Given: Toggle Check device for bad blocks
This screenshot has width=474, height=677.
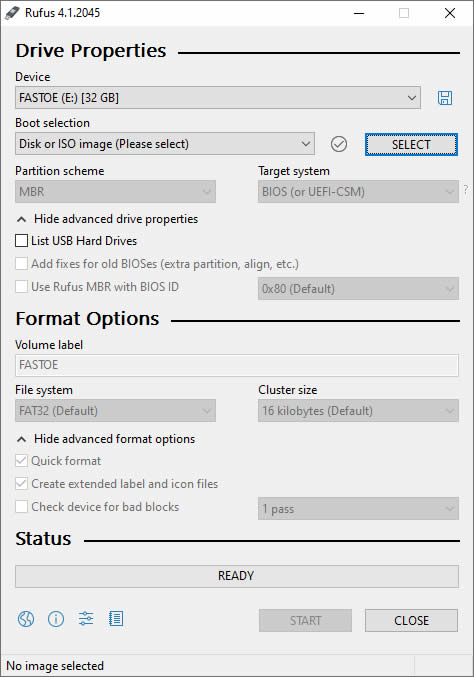Looking at the screenshot, I should click(x=22, y=506).
